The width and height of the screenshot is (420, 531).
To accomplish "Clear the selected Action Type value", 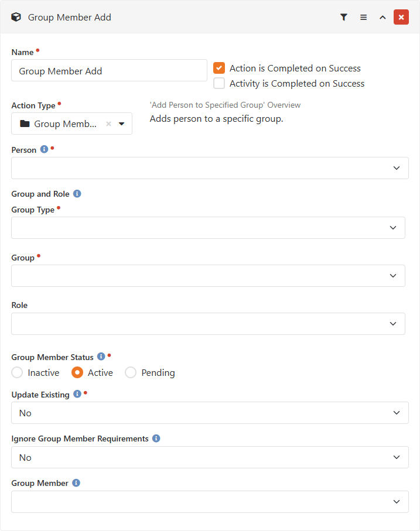I will point(108,124).
